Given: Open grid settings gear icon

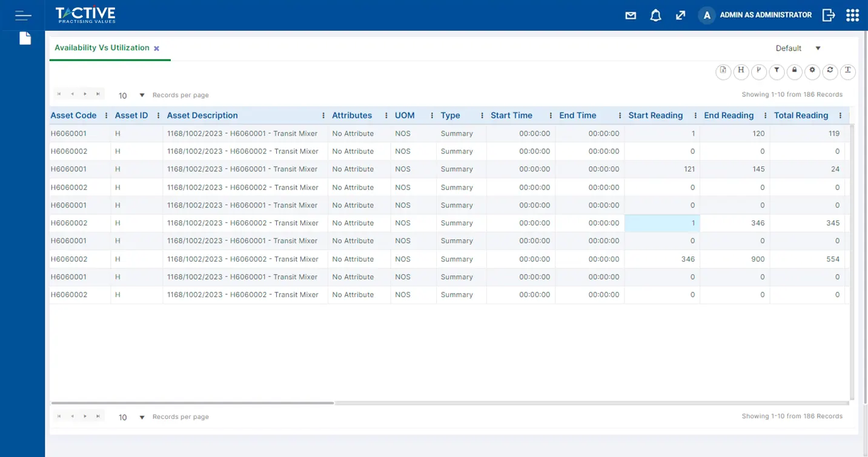Looking at the screenshot, I should pyautogui.click(x=812, y=71).
